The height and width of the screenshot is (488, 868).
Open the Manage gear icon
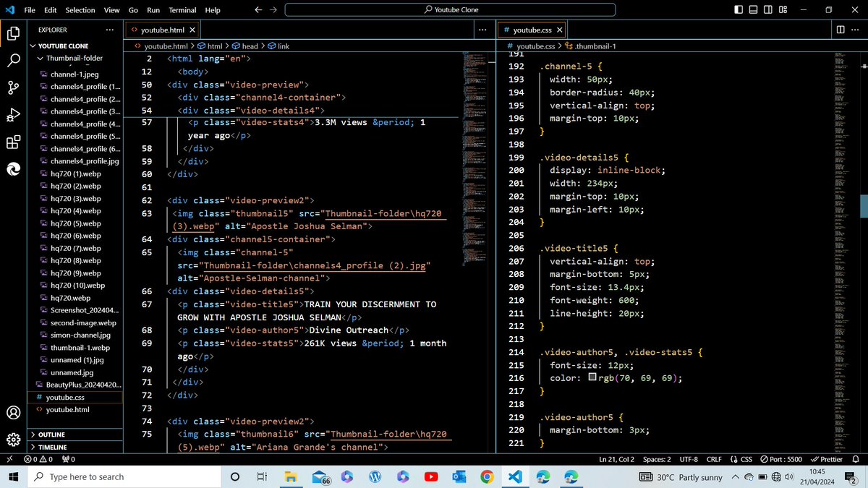click(13, 440)
